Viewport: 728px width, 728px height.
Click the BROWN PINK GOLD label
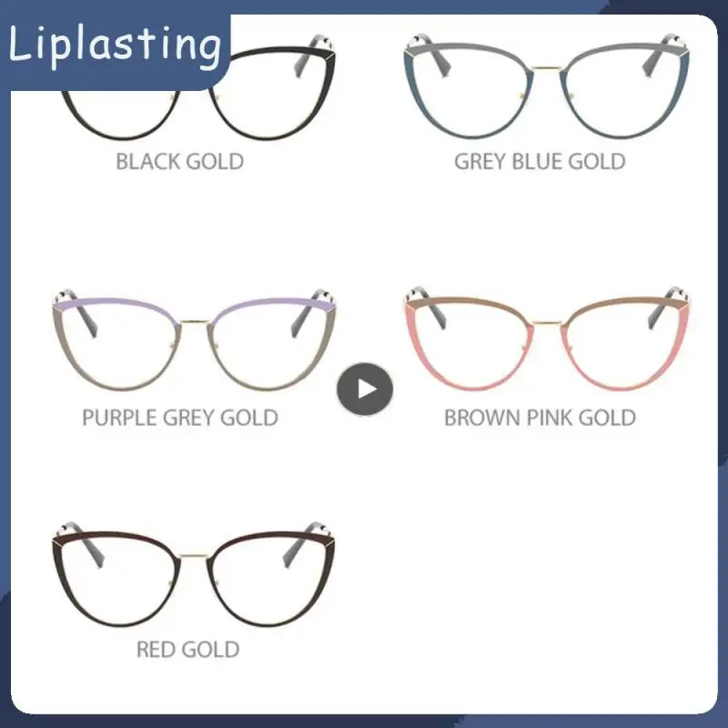click(540, 418)
